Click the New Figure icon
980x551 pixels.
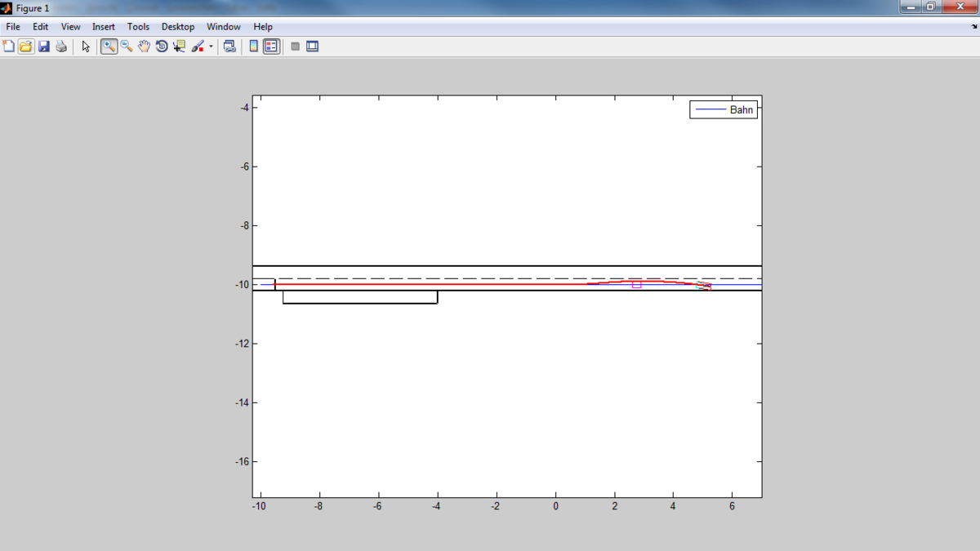9,47
